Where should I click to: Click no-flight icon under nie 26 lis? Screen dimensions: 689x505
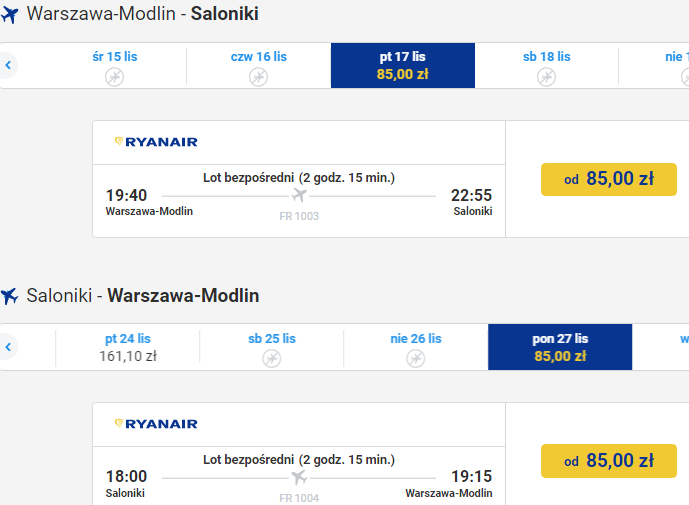[x=415, y=359]
